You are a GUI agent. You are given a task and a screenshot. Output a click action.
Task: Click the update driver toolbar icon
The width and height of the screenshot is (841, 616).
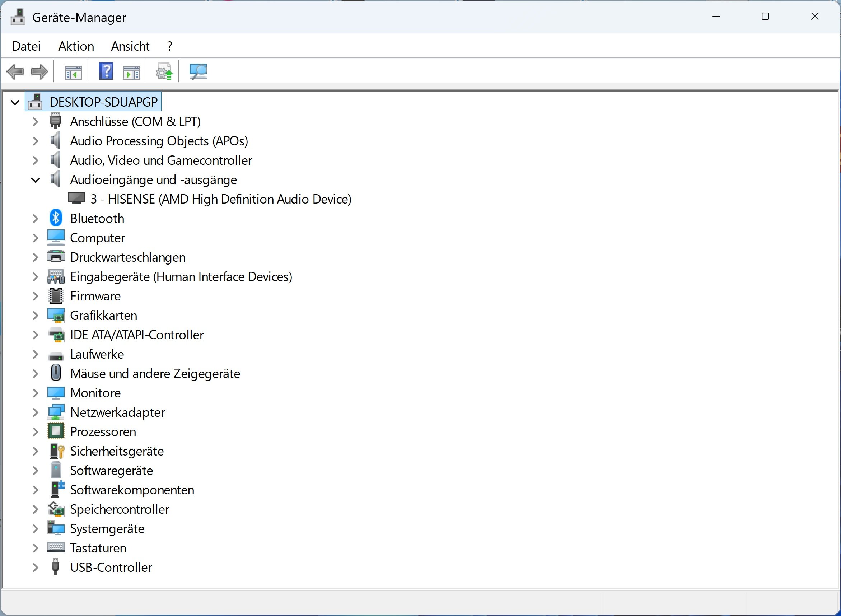(164, 71)
